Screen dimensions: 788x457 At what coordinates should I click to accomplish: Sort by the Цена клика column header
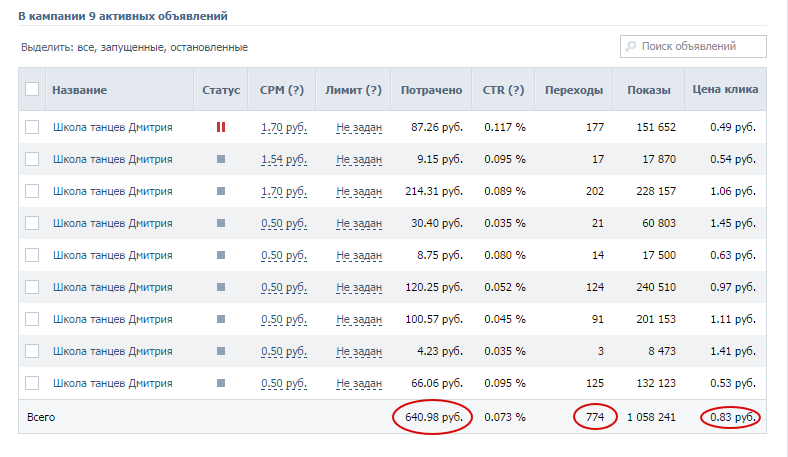coord(725,89)
